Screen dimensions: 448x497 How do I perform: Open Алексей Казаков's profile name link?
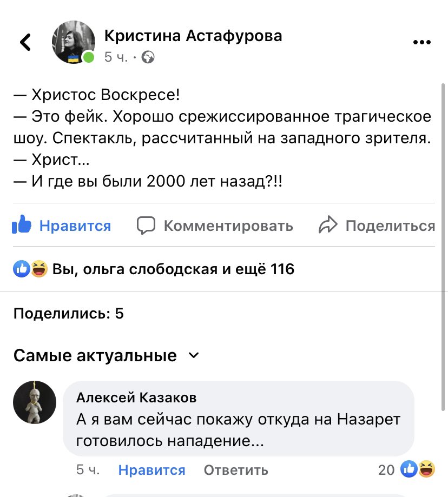coord(136,398)
